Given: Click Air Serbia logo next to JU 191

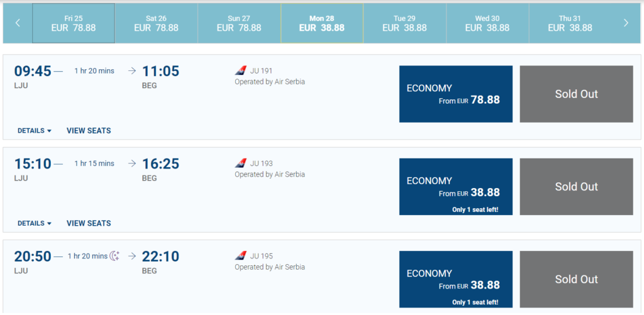Looking at the screenshot, I should pos(241,71).
